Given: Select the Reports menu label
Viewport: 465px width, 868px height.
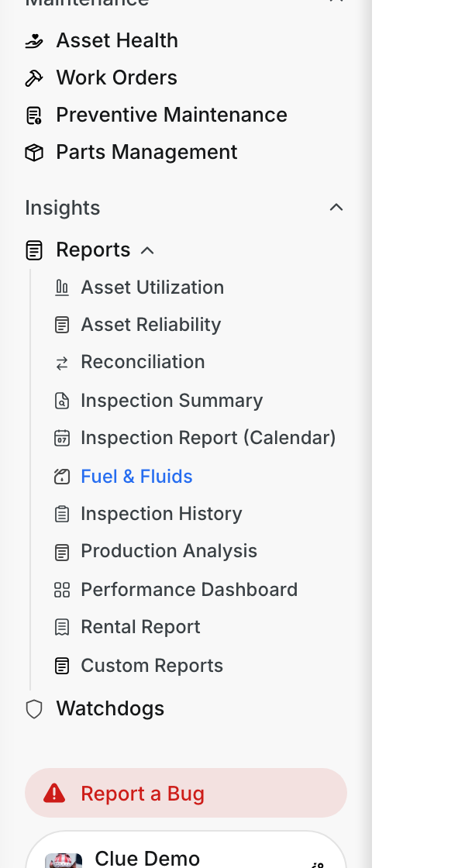Looking at the screenshot, I should coord(93,250).
